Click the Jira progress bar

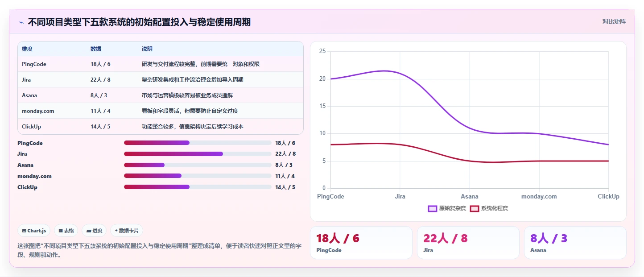(198, 154)
